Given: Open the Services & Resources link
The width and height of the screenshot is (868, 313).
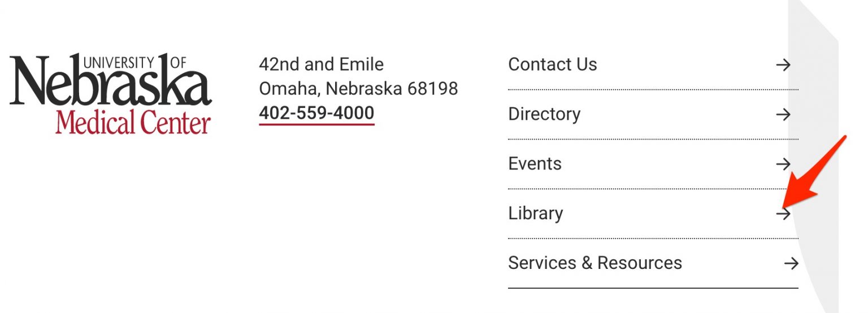Looking at the screenshot, I should click(594, 263).
